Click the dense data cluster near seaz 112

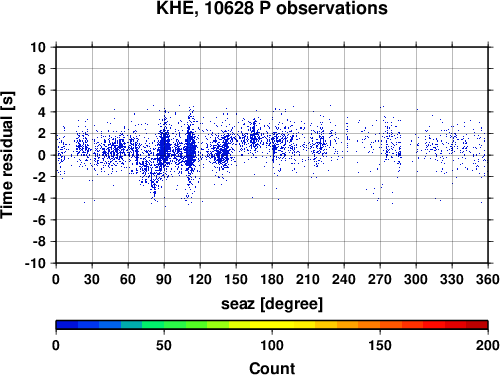click(190, 148)
